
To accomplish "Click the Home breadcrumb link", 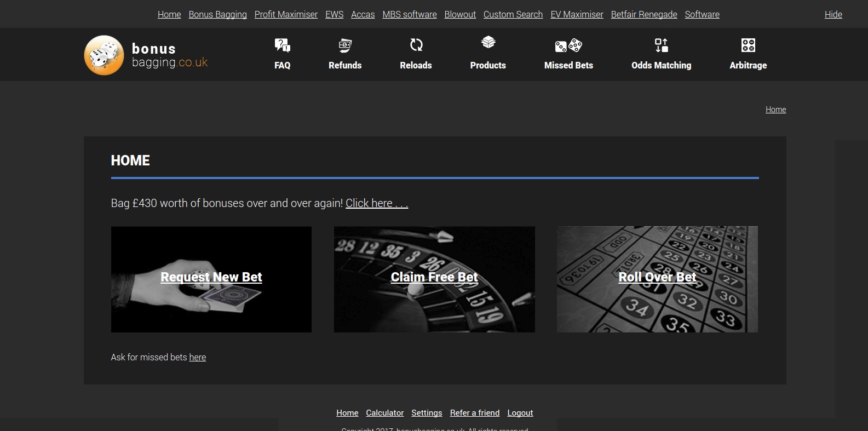I will (x=775, y=110).
